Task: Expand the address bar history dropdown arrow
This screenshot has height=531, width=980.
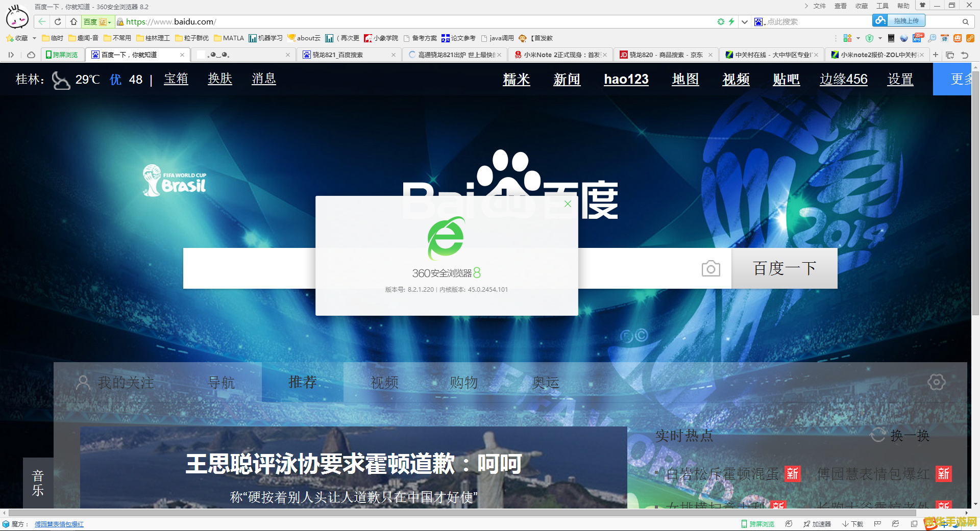Action: click(745, 22)
